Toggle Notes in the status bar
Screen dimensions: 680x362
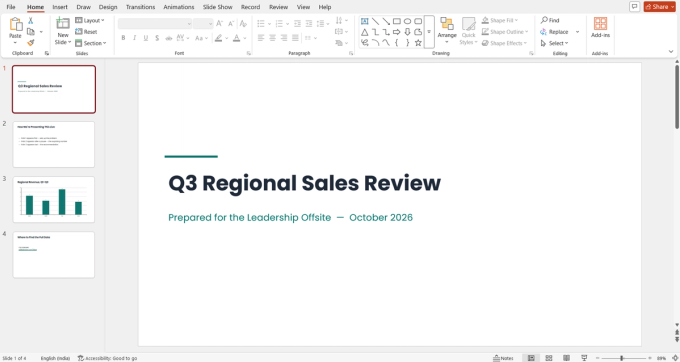click(x=503, y=358)
